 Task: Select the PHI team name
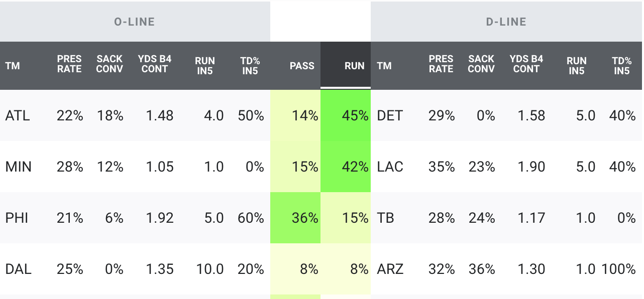pos(17,218)
